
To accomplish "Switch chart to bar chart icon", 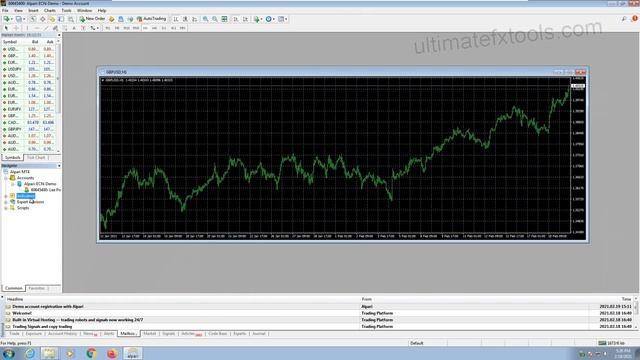I will point(176,19).
